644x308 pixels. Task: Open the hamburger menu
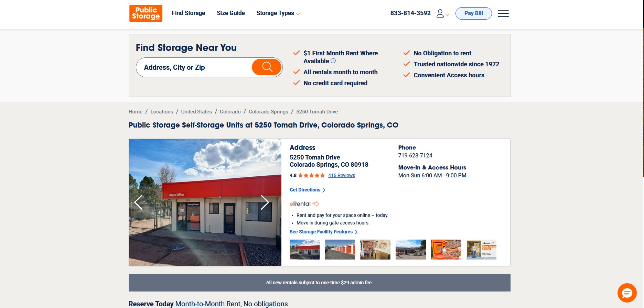click(x=503, y=13)
